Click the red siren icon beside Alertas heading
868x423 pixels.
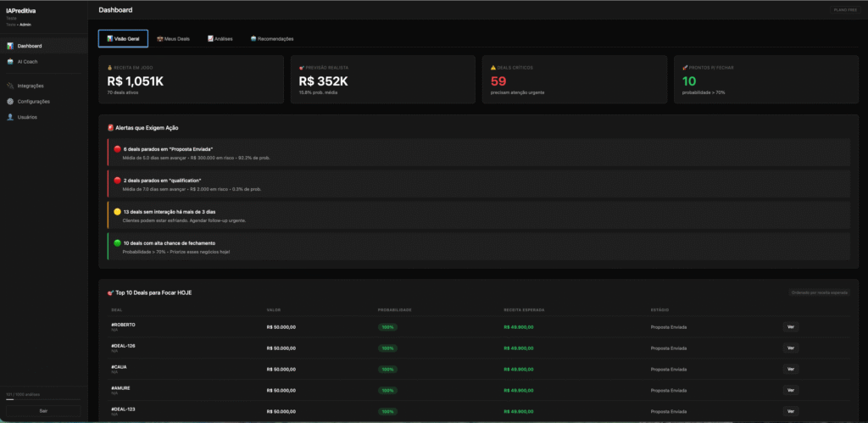(x=111, y=127)
